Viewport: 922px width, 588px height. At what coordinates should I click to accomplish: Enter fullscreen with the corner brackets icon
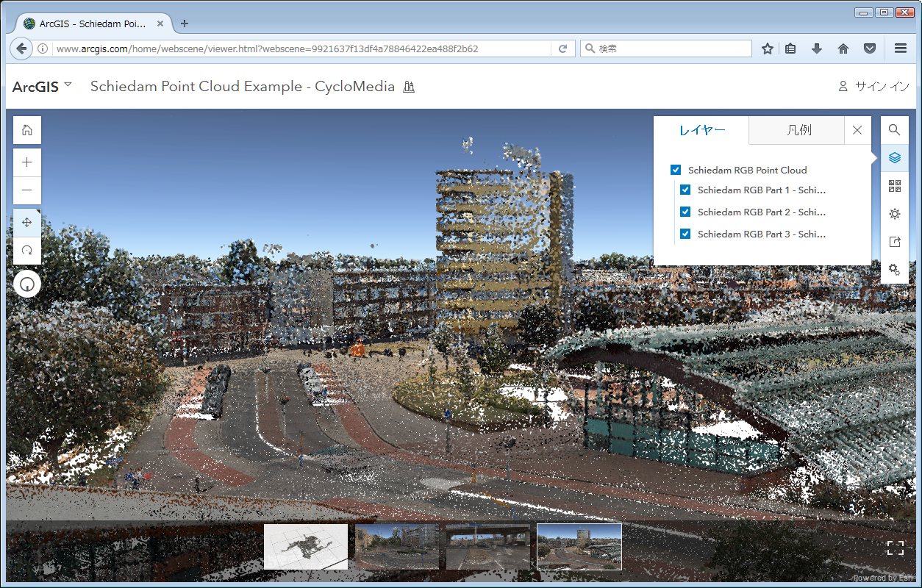click(895, 548)
